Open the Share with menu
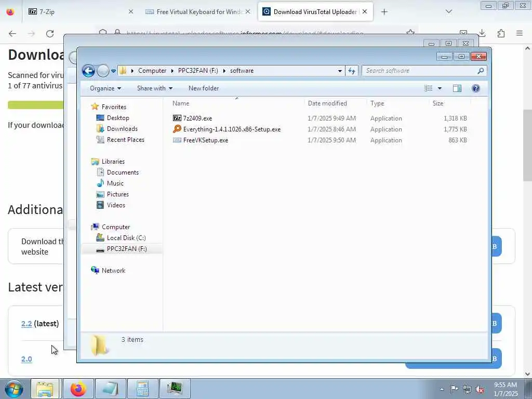The height and width of the screenshot is (399, 532). [x=155, y=88]
